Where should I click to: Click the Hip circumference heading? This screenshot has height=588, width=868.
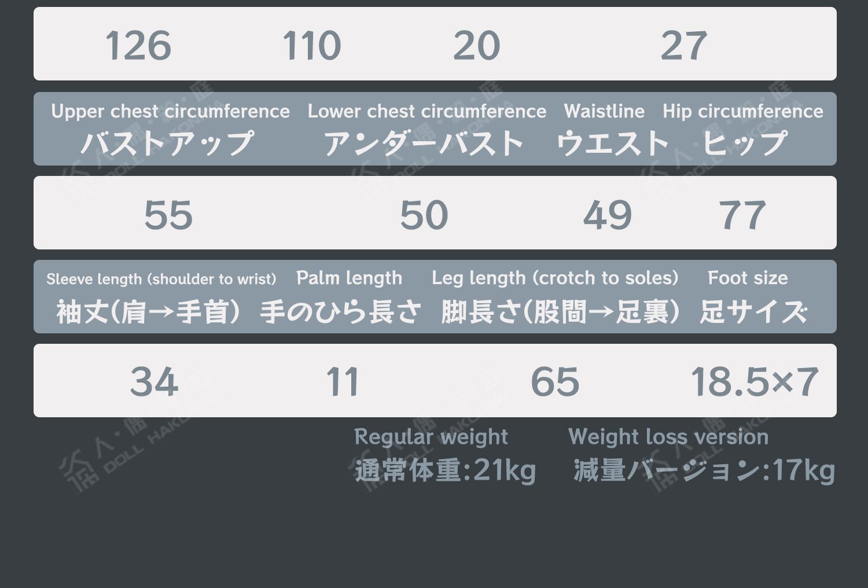[742, 111]
